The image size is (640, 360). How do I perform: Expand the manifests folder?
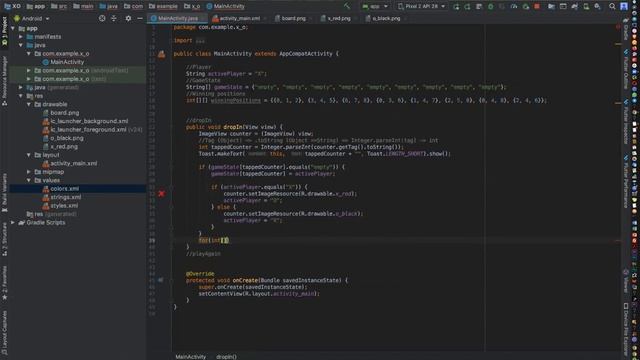point(21,37)
